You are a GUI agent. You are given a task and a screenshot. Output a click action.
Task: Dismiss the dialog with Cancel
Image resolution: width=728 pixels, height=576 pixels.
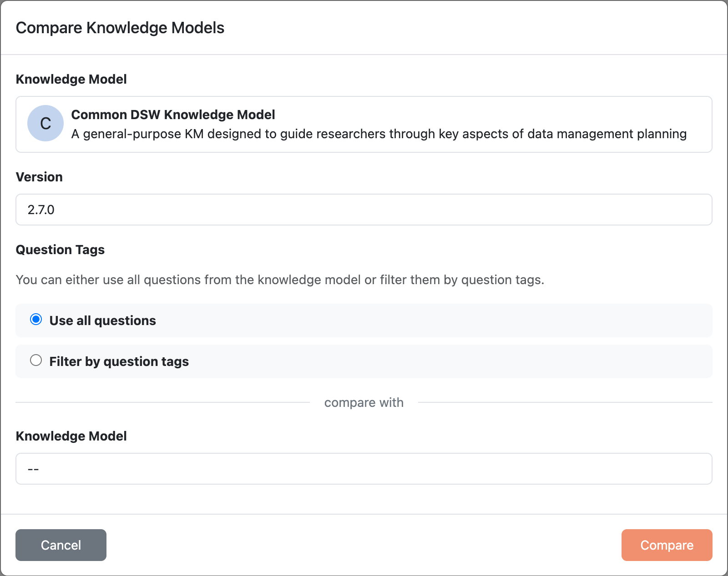(61, 545)
